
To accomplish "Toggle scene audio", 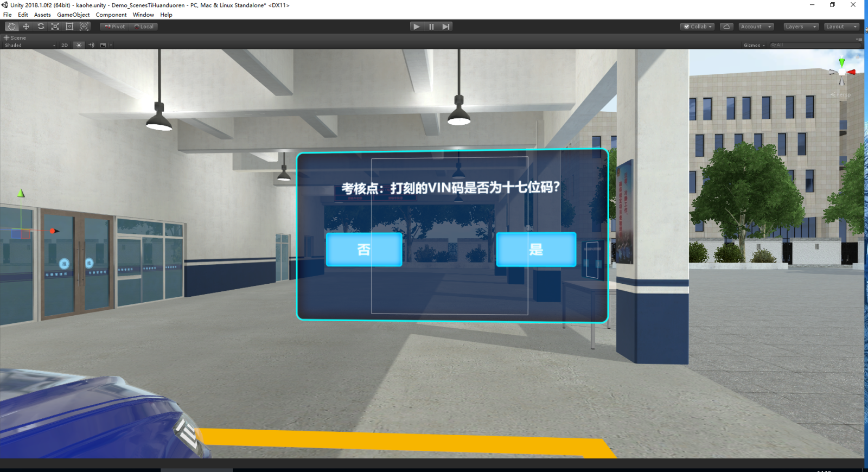I will [91, 45].
